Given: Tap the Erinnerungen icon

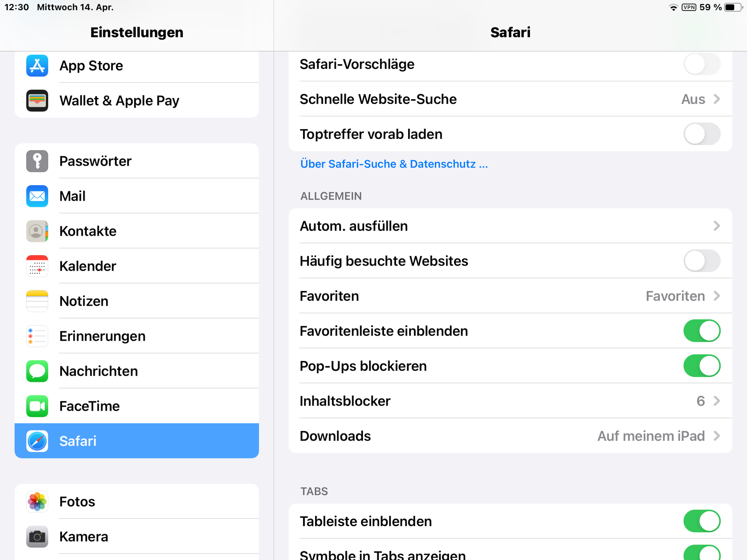Looking at the screenshot, I should pyautogui.click(x=37, y=336).
